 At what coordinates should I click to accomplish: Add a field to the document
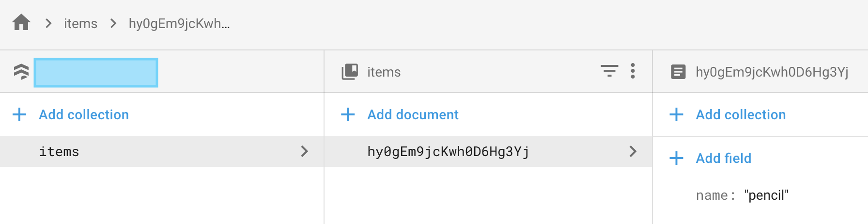[723, 159]
